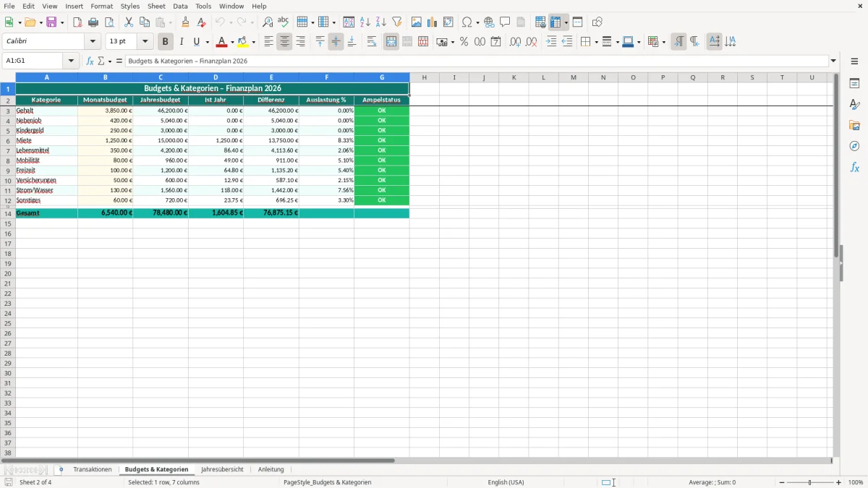Open the sidebar Functions deck
The width and height of the screenshot is (868, 488).
(x=854, y=167)
